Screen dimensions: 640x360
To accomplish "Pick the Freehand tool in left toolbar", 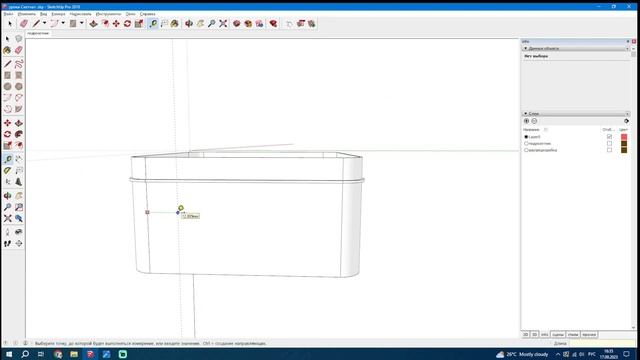I will click(x=19, y=64).
